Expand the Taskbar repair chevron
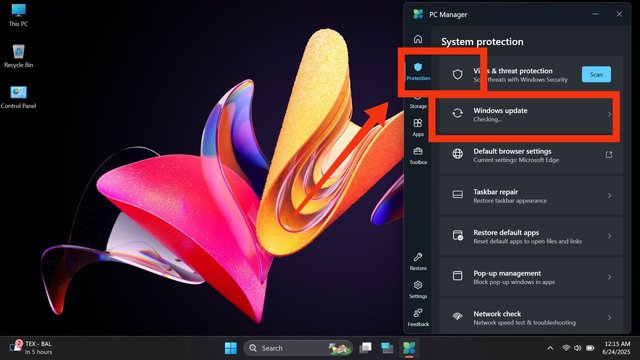The height and width of the screenshot is (360, 640). coord(609,196)
